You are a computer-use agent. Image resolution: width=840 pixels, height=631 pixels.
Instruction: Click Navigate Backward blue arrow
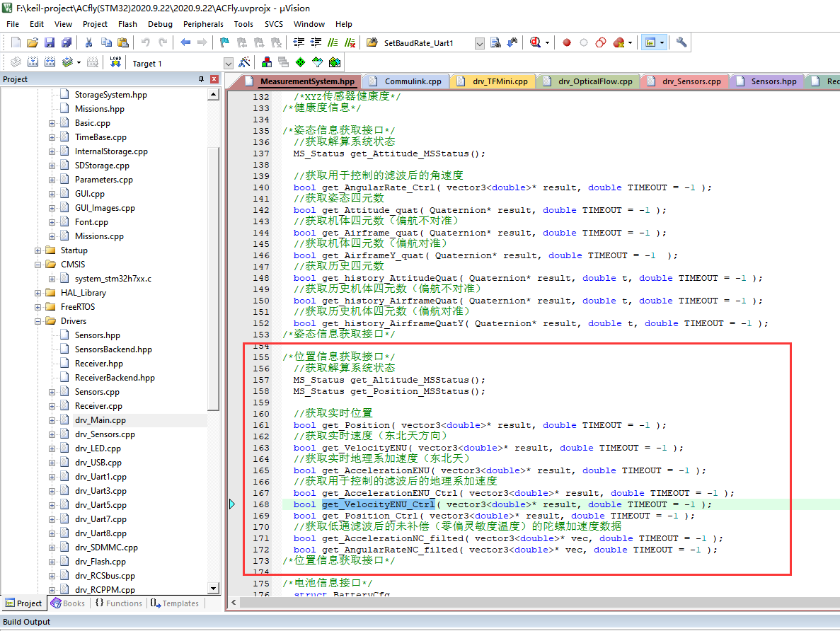tap(185, 42)
